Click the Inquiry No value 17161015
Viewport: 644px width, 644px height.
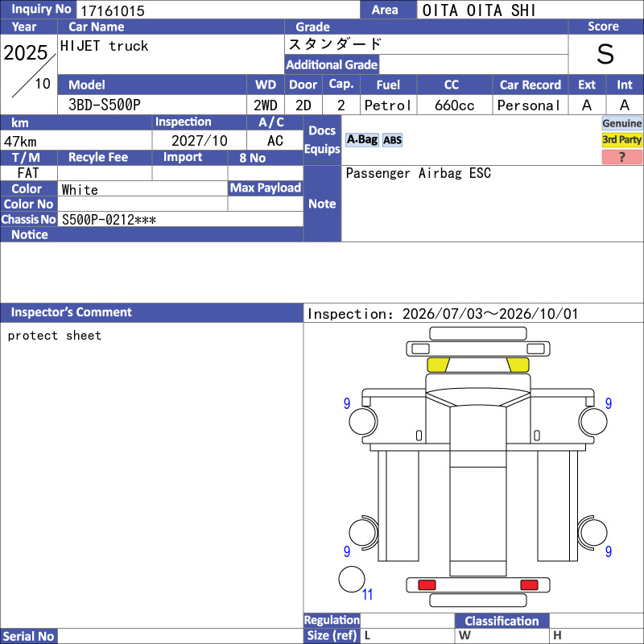[113, 10]
